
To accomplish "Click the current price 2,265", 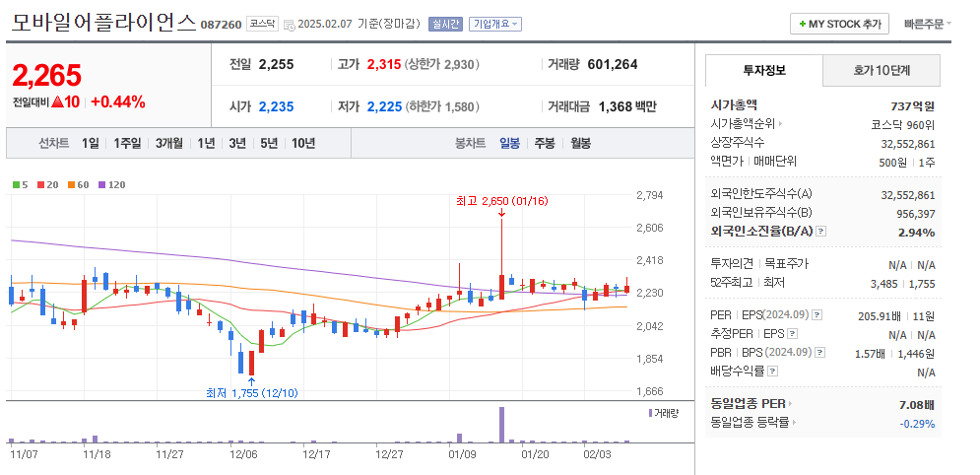I will [47, 76].
